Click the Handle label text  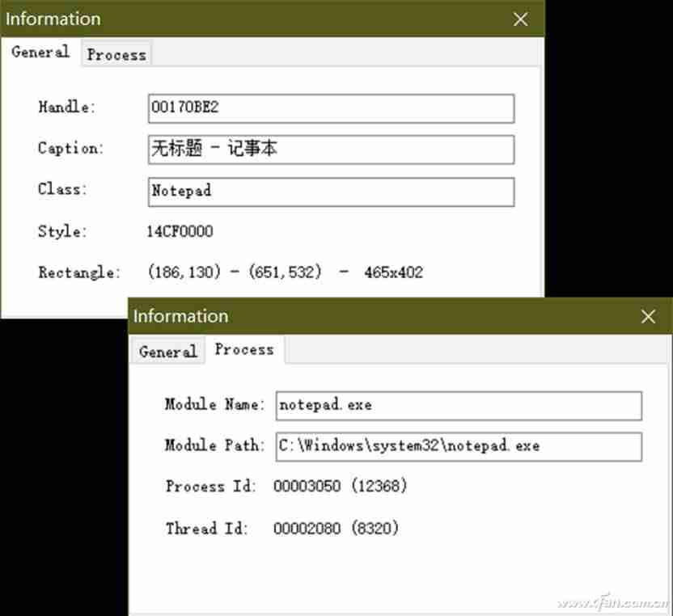pyautogui.click(x=66, y=107)
